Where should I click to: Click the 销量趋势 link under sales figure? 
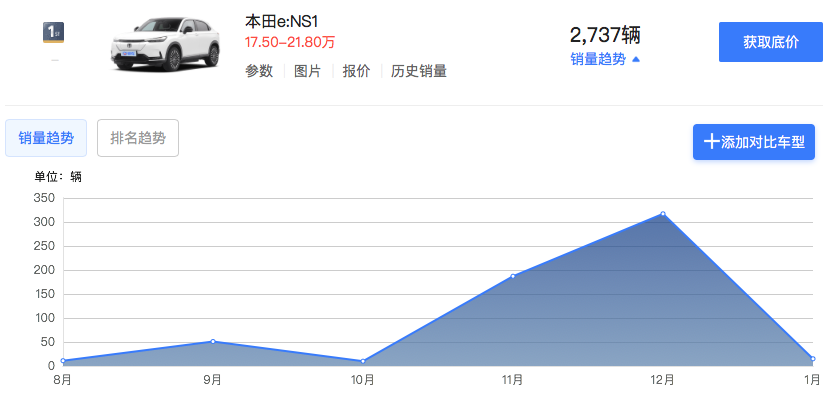coord(598,59)
